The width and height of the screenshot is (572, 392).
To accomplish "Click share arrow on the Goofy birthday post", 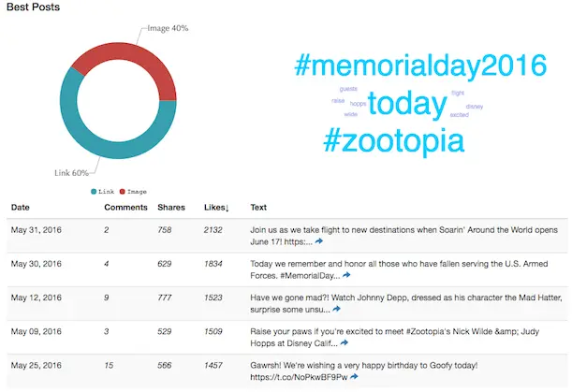I will (355, 377).
